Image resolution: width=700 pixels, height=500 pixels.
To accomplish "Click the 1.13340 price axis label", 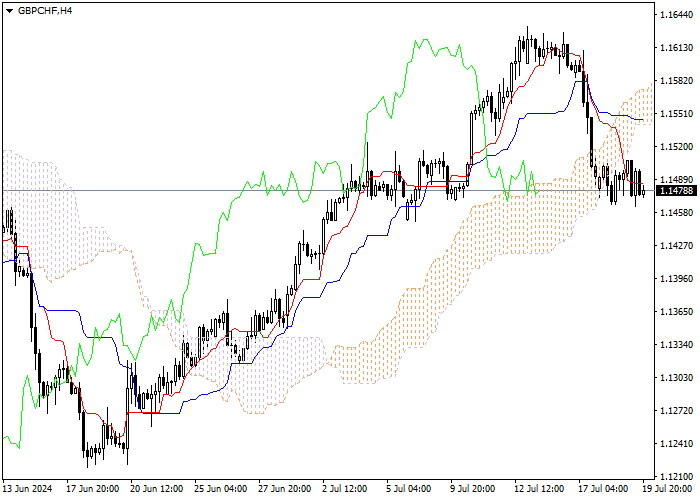I will (676, 345).
